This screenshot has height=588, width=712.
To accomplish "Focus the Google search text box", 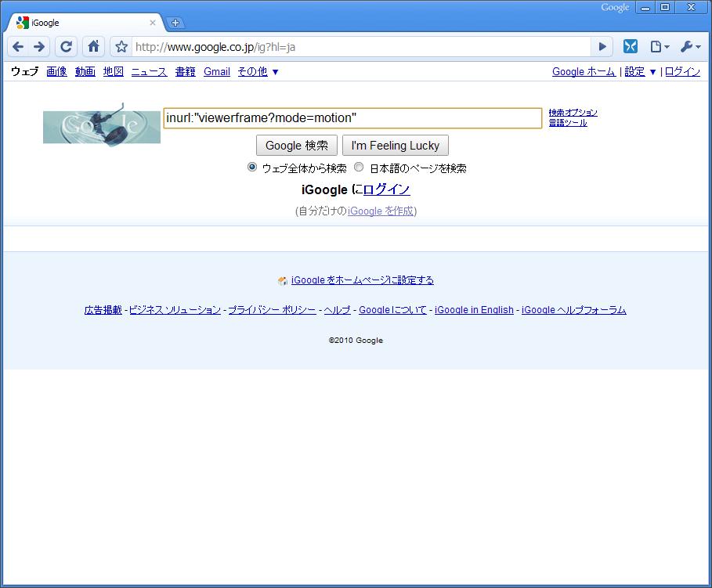I will pyautogui.click(x=352, y=118).
